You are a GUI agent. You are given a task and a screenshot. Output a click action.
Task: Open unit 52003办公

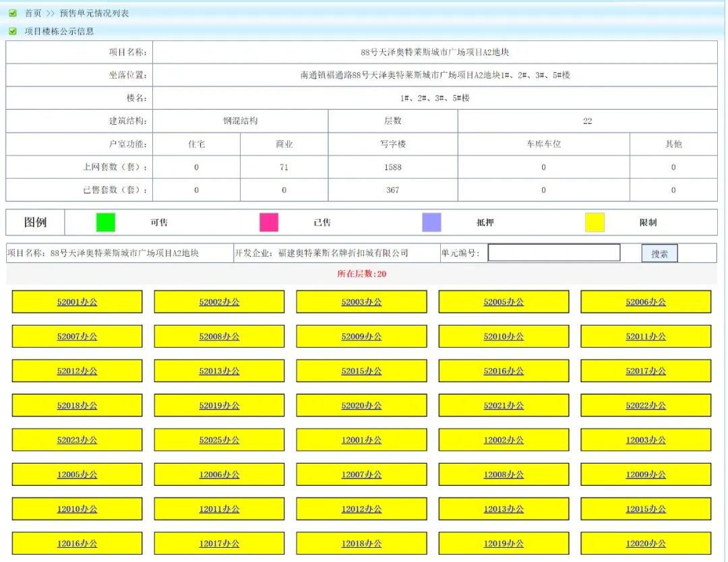(361, 302)
